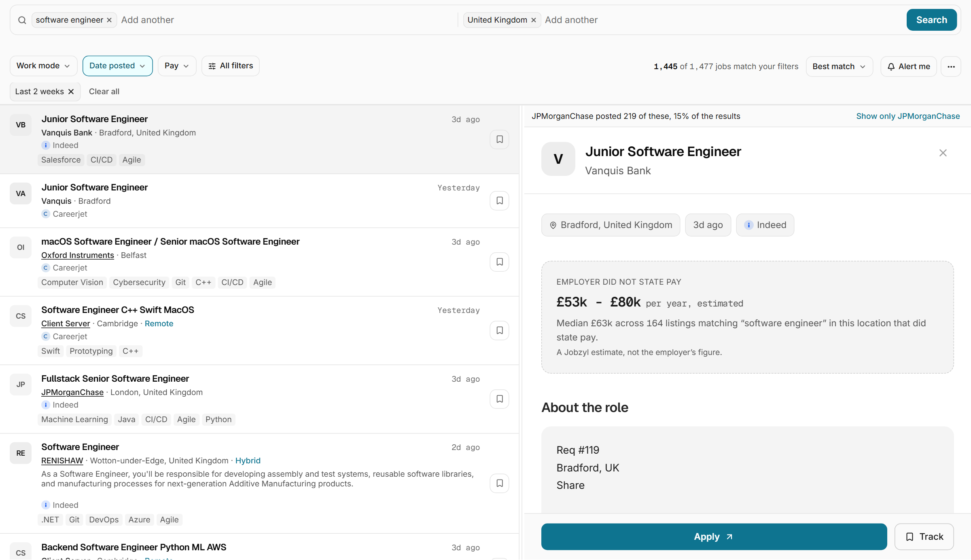Click the OI company avatar
The height and width of the screenshot is (560, 971).
[x=21, y=247]
